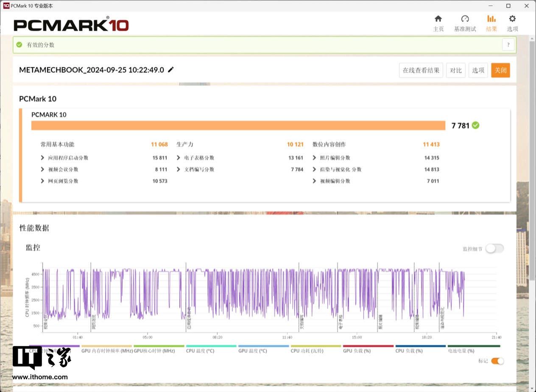Click the GPU 负载 red legend bar

368,346
